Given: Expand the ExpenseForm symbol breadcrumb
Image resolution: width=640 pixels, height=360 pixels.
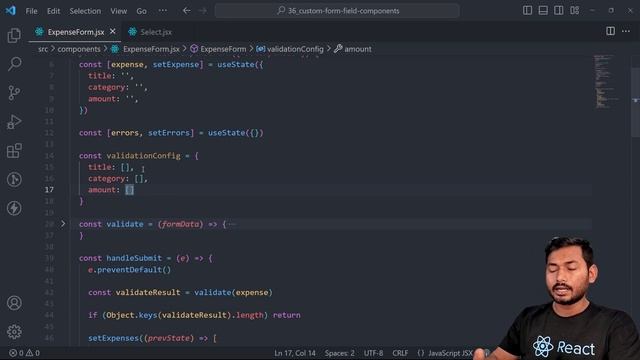Looking at the screenshot, I should [x=218, y=49].
